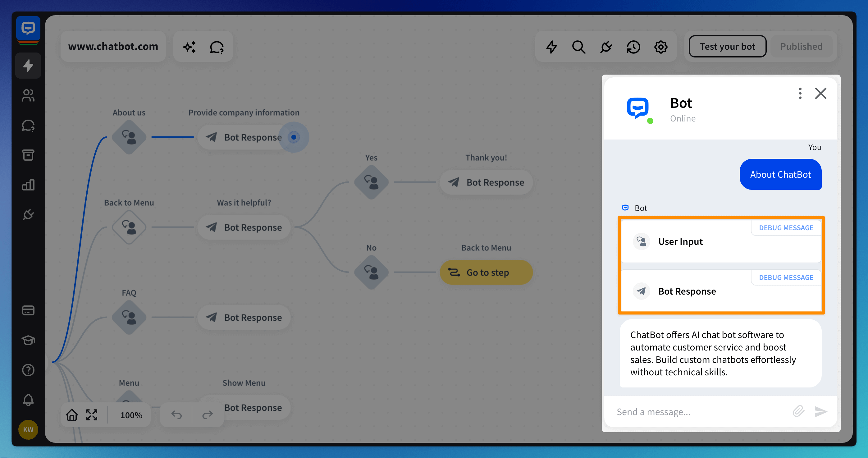Click the zoom level 100% control

(x=131, y=415)
